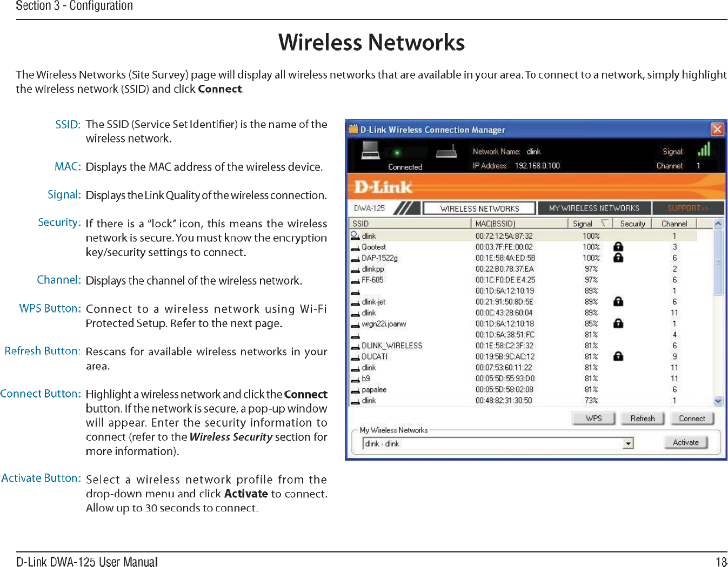Select the papalee network row
Image resolution: width=728 pixels, height=567 pixels.
point(523,389)
